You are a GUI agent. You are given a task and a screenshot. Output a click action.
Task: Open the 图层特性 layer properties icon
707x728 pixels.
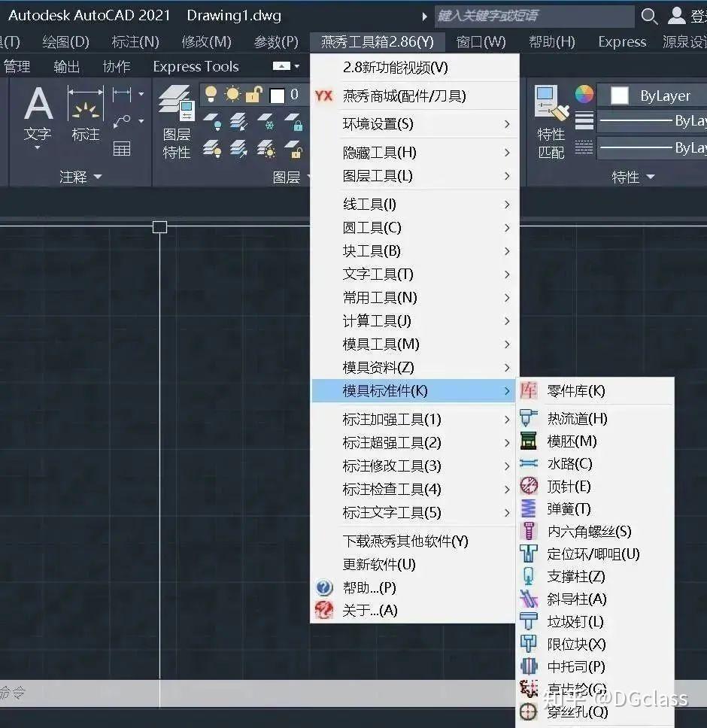177,122
